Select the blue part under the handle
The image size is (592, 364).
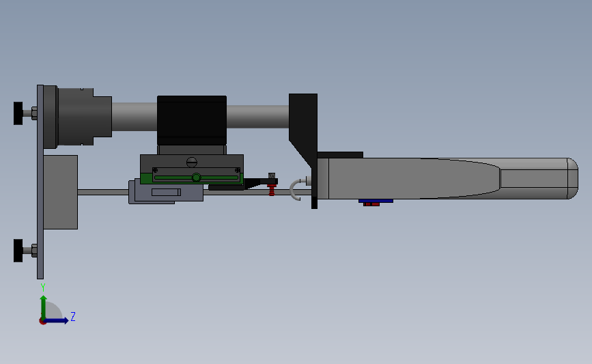[x=376, y=201]
